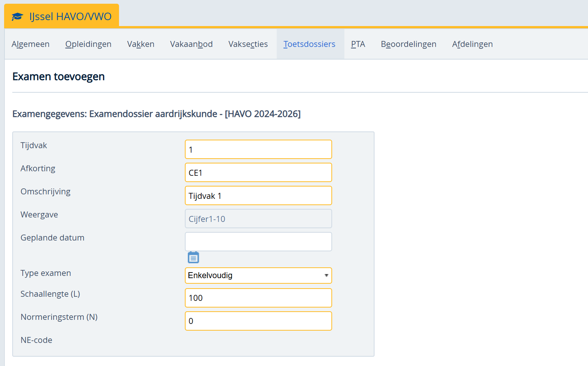This screenshot has width=588, height=366.
Task: Open the Type examen dropdown
Action: [x=258, y=276]
